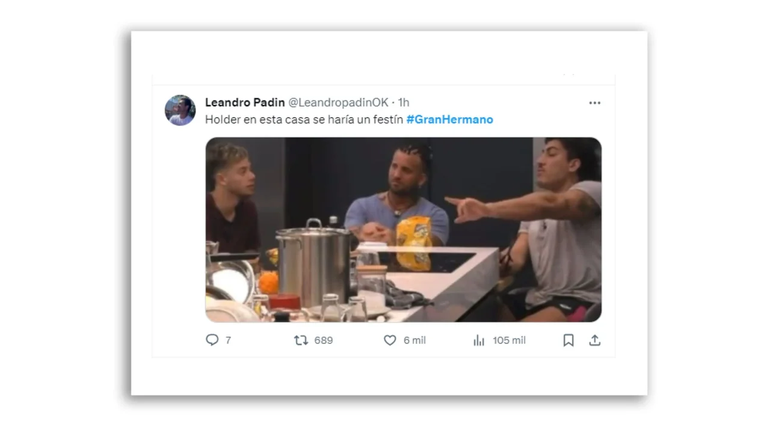Click the reply count 7
Image resolution: width=770 pixels, height=433 pixels.
(x=228, y=340)
